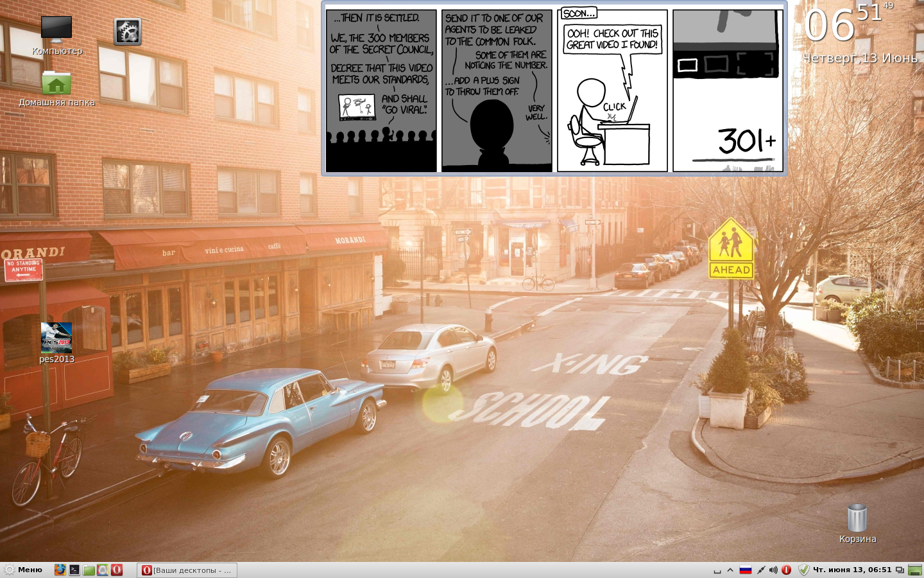The image size is (924, 578).
Task: Launch the Chromium browser panel icon
Action: tap(103, 570)
